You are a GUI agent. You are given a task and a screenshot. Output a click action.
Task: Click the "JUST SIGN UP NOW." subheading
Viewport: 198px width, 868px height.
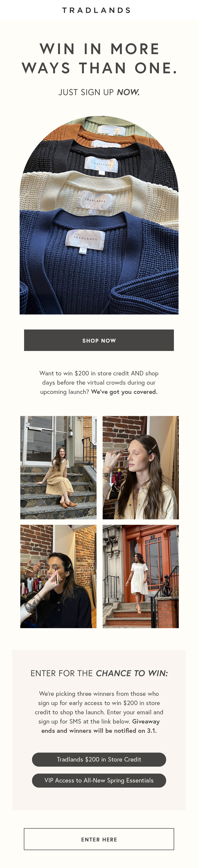tap(99, 92)
